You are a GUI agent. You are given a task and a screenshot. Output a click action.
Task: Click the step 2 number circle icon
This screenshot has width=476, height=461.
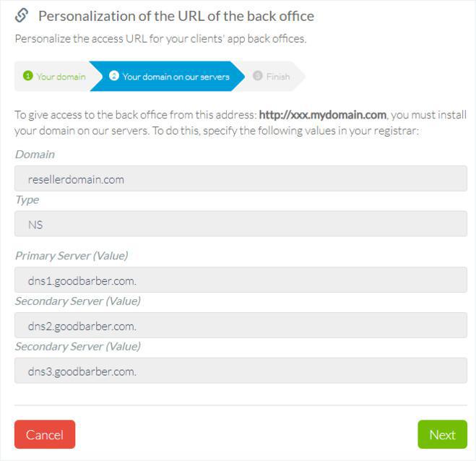[x=114, y=76]
